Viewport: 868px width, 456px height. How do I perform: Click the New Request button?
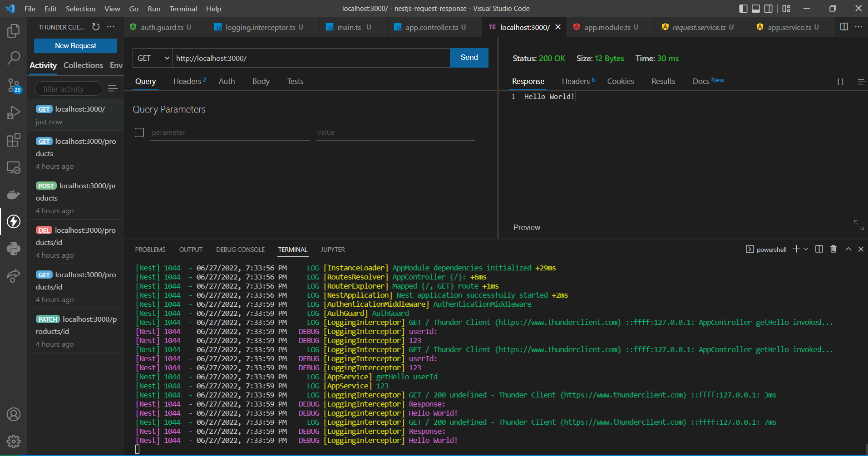tap(75, 45)
